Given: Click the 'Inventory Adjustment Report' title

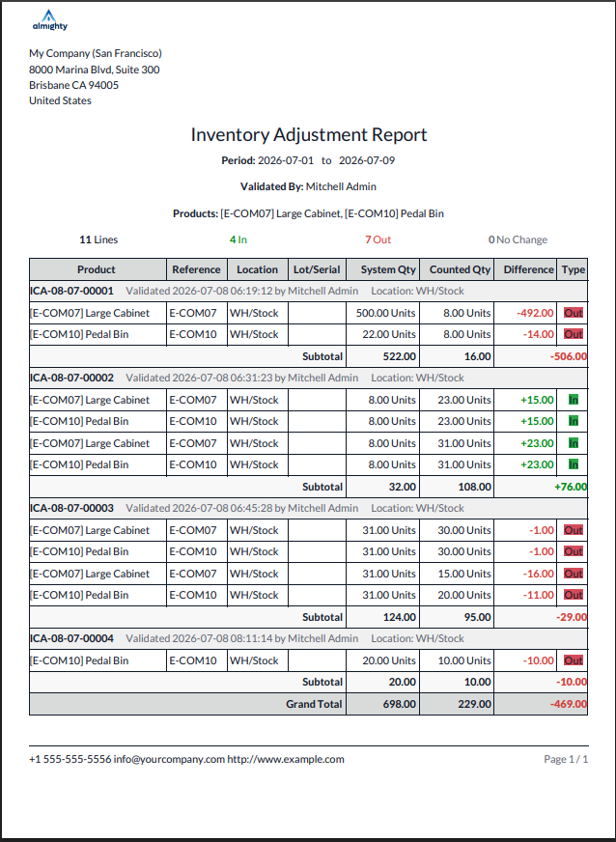Looking at the screenshot, I should point(309,134).
